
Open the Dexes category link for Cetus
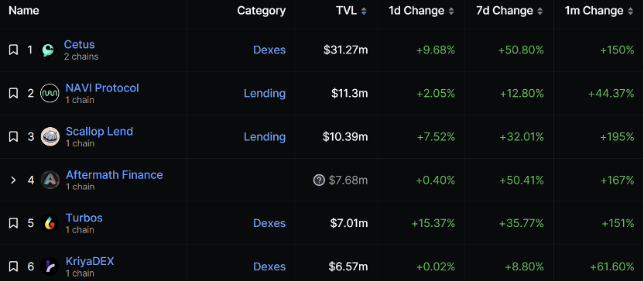point(269,50)
